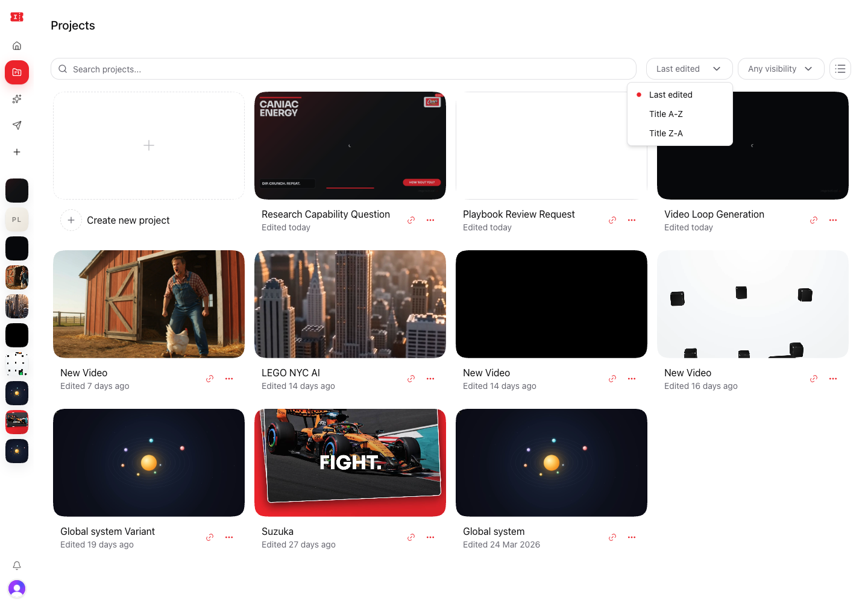The width and height of the screenshot is (868, 603).
Task: Copy link for LEGO NYC AI
Action: click(411, 379)
